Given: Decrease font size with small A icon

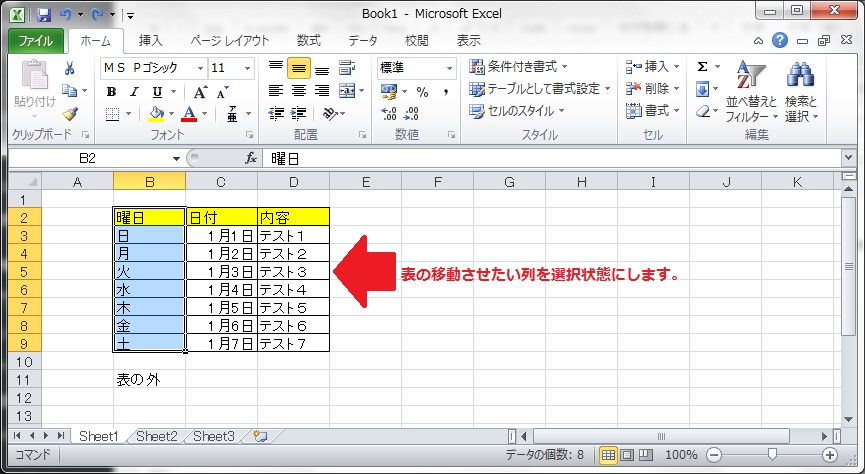Looking at the screenshot, I should pyautogui.click(x=222, y=92).
